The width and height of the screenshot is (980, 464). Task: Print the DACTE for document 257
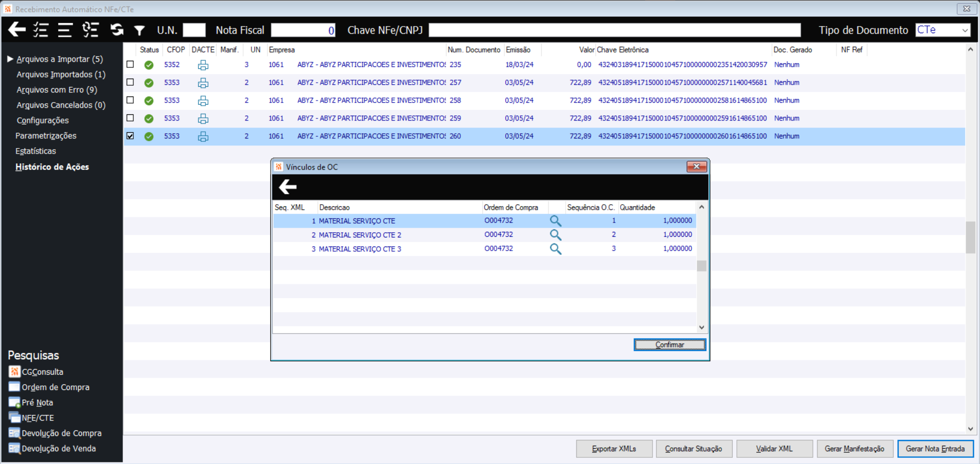pos(203,83)
